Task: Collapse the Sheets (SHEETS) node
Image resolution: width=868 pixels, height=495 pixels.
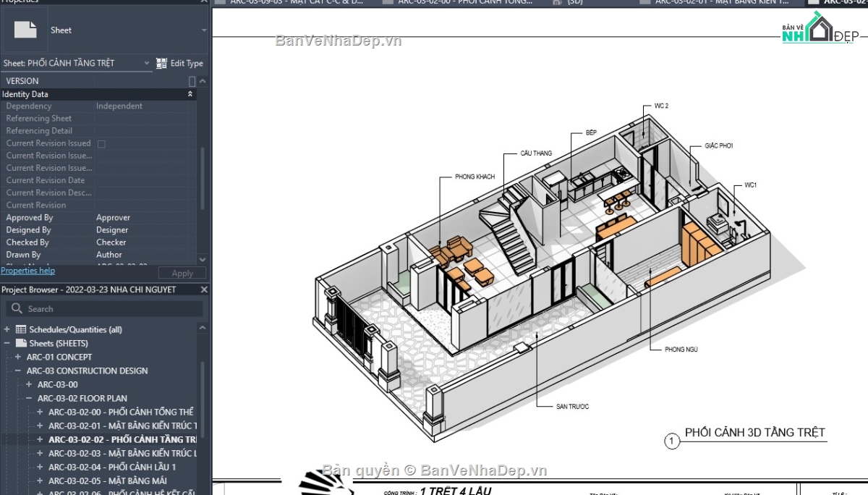Action: click(7, 343)
